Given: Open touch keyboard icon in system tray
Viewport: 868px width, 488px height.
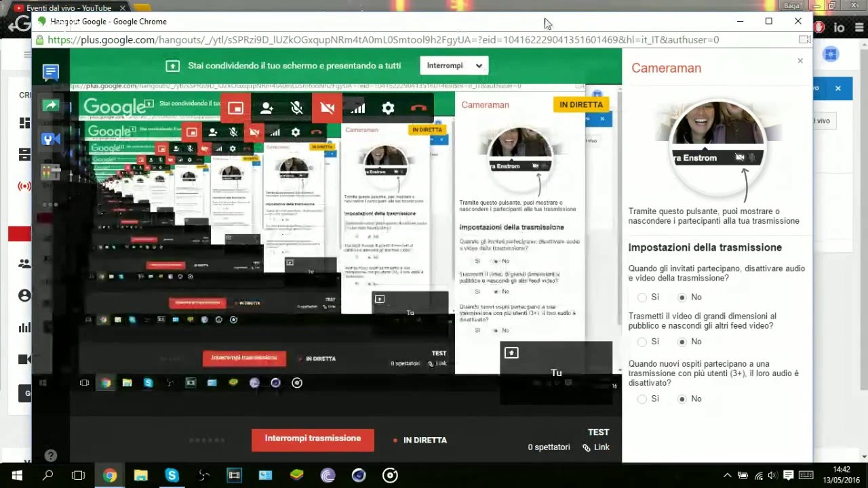Looking at the screenshot, I should pos(806,476).
